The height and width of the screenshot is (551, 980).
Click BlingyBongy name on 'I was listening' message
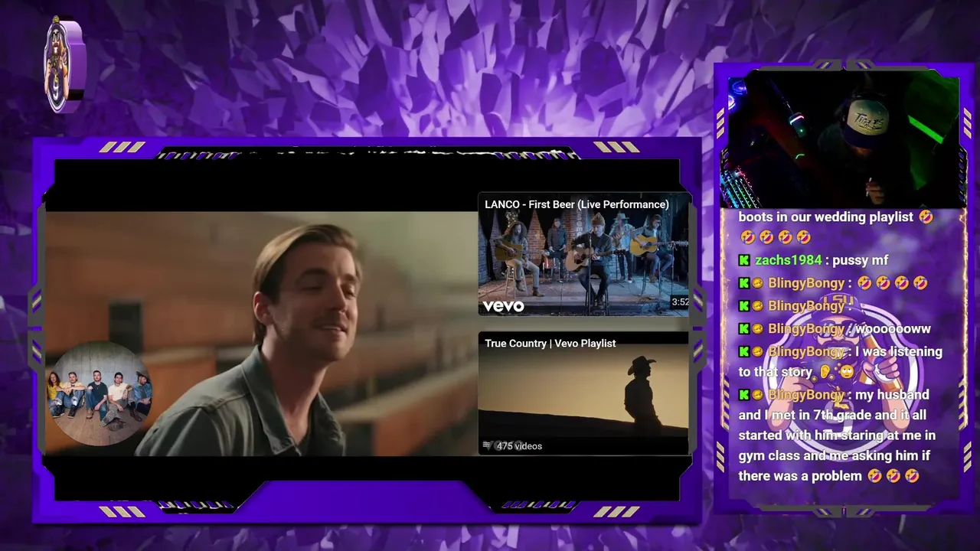[806, 352]
